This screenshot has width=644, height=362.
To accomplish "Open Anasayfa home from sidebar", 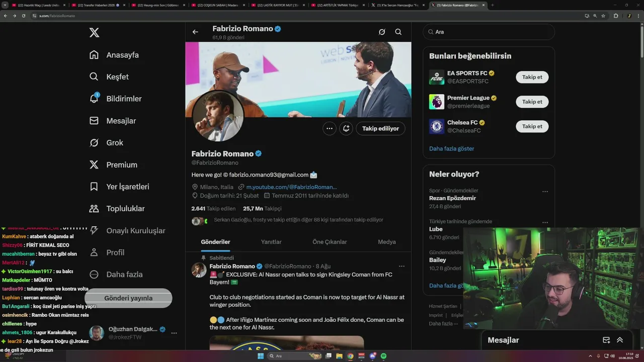I will coord(114,55).
